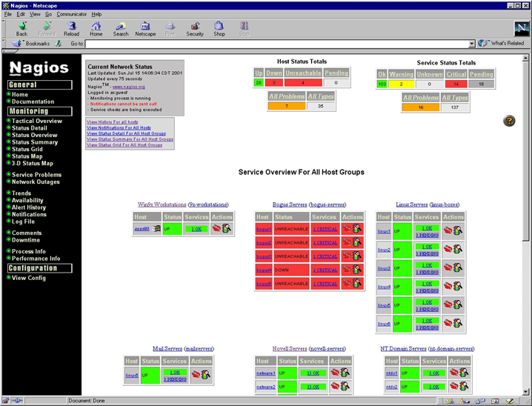Go to Home via toolbar icon

96,27
